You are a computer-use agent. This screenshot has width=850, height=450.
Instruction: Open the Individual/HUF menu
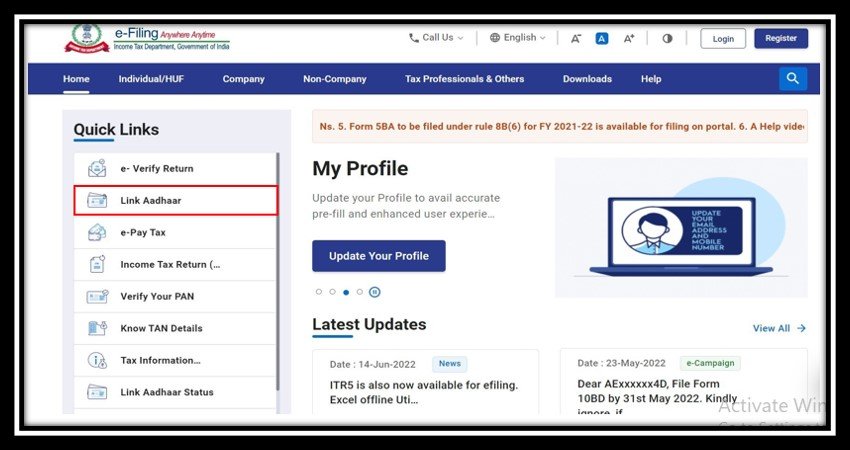151,79
